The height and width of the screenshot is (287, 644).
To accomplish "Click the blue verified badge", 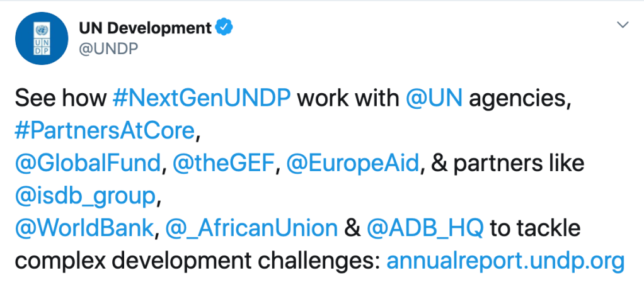I will pyautogui.click(x=224, y=28).
